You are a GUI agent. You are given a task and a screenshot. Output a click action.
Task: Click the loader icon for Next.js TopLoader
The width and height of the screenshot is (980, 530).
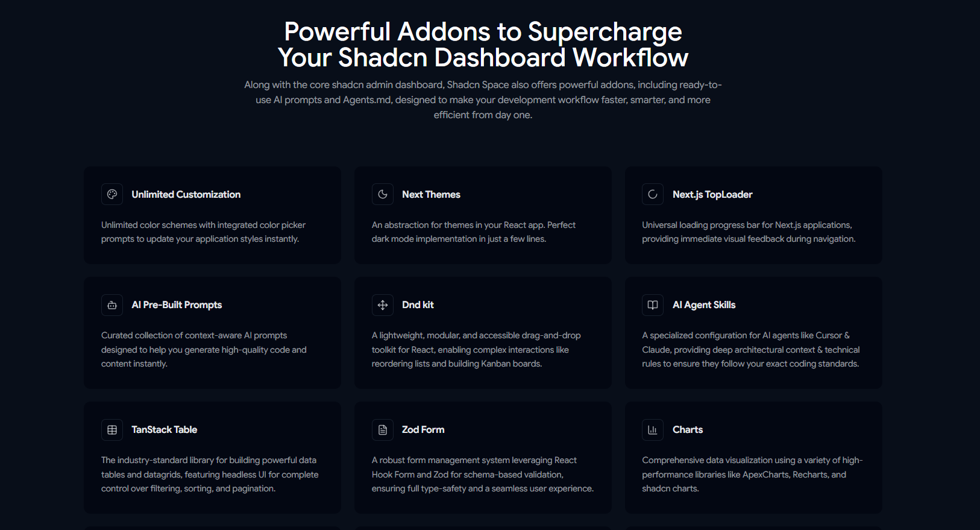coord(653,194)
